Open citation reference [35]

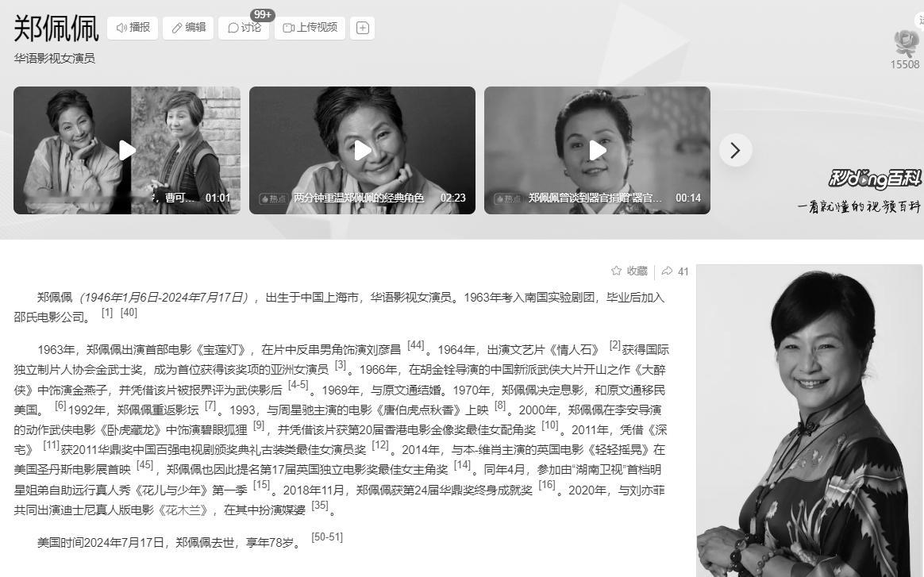coord(320,506)
